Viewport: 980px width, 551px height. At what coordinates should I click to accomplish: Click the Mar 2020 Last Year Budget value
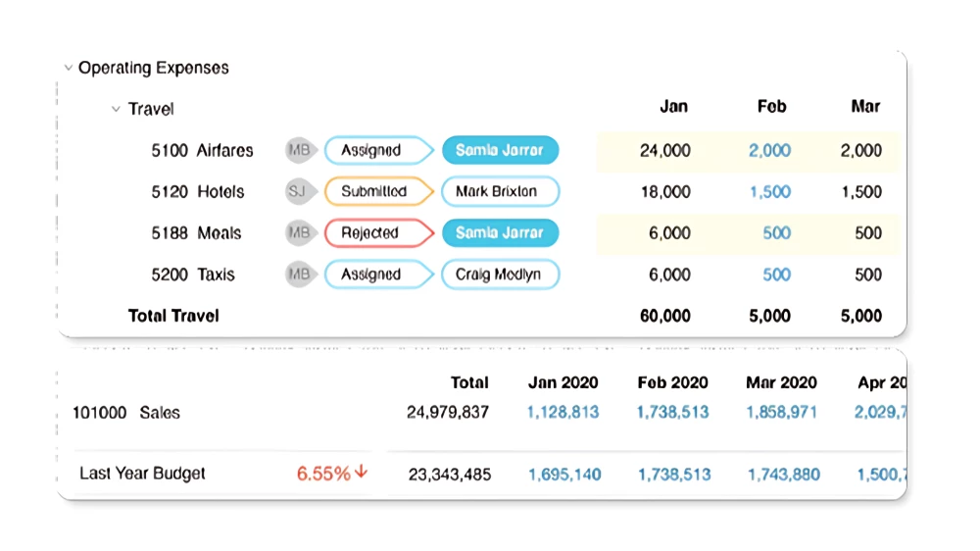point(783,475)
